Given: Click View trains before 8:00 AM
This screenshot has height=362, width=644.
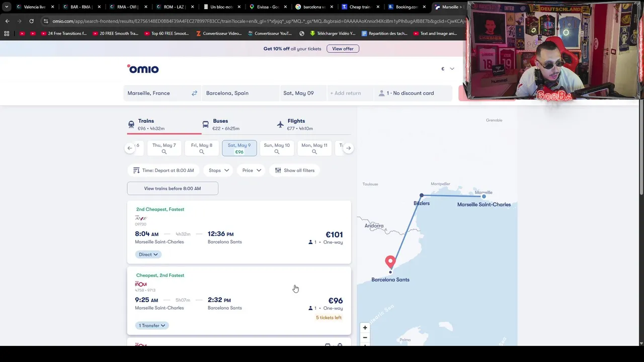Looking at the screenshot, I should click(173, 189).
